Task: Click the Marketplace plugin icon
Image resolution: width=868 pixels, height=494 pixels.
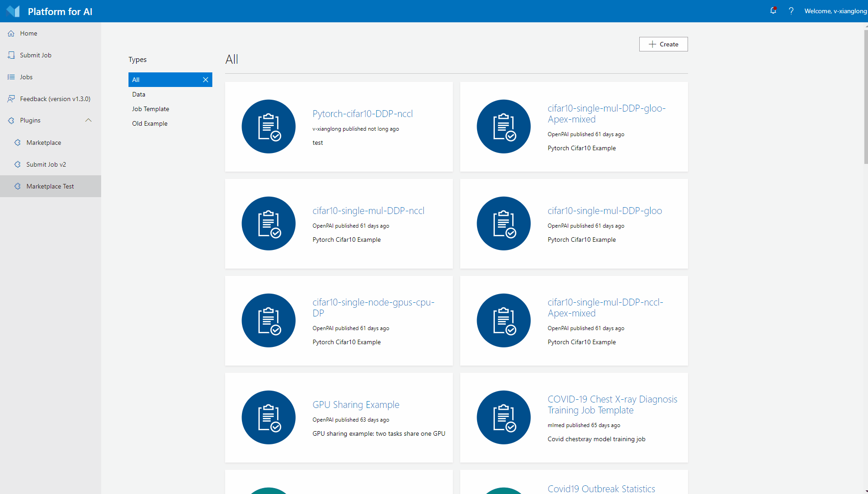Action: click(18, 143)
